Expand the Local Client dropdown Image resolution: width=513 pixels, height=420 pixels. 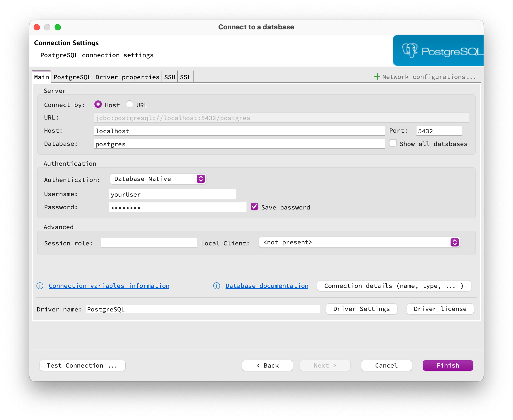point(359,242)
